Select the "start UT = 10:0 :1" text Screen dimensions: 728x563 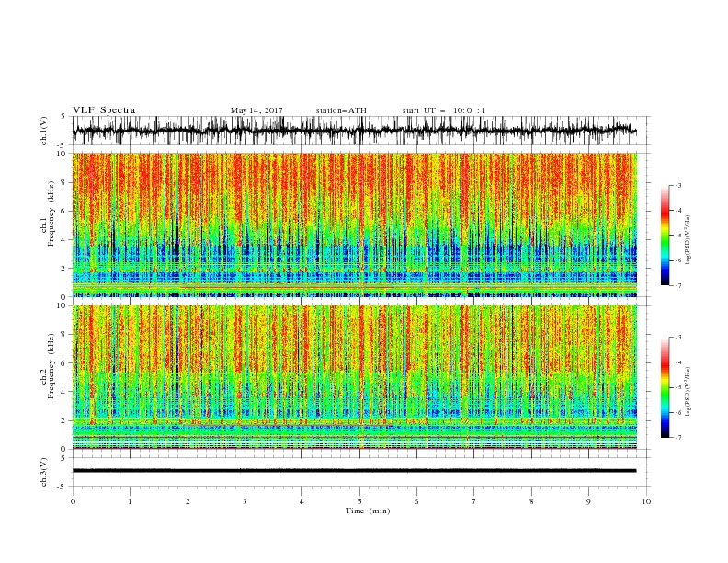coord(444,110)
